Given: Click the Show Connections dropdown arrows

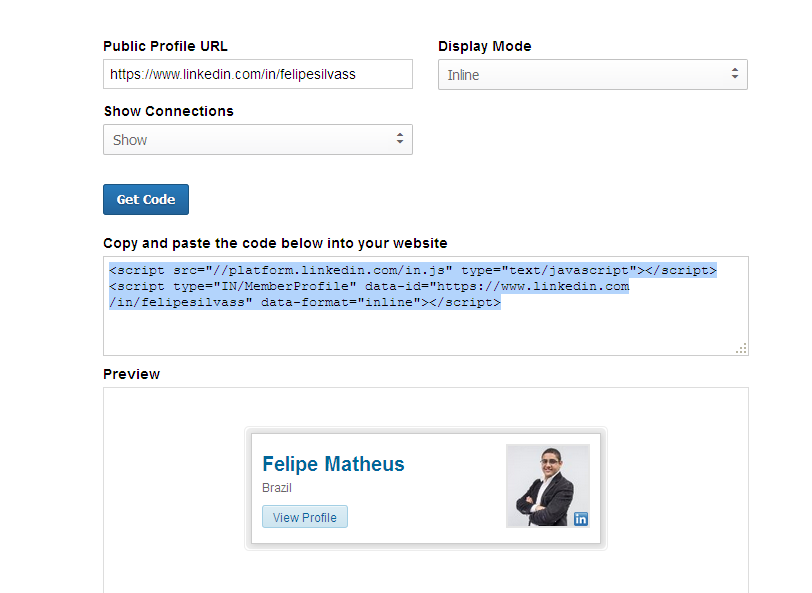Looking at the screenshot, I should pyautogui.click(x=400, y=138).
